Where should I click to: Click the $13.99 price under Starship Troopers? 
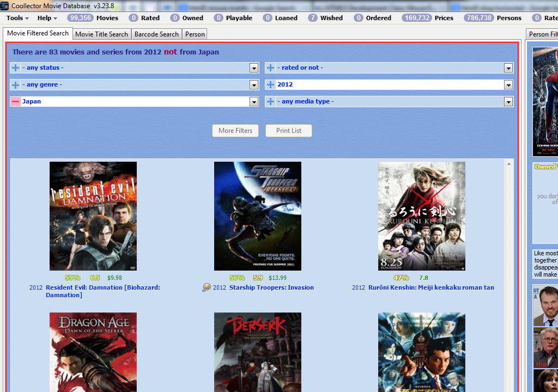click(277, 278)
